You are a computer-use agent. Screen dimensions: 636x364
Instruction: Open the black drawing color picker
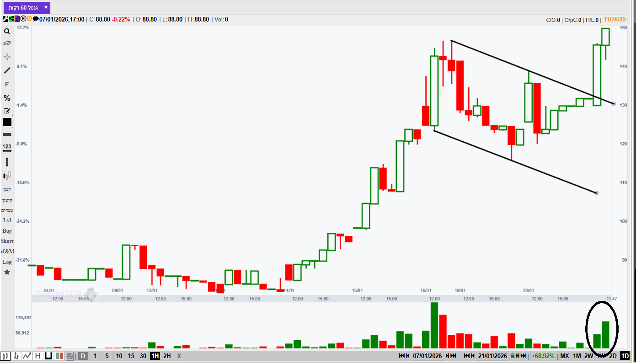coord(7,122)
